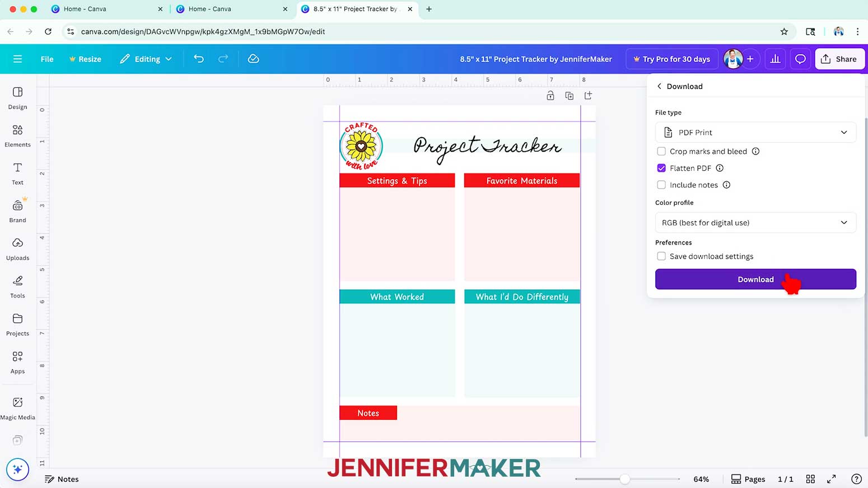Open the Elements side panel
The height and width of the screenshot is (488, 868).
click(17, 136)
